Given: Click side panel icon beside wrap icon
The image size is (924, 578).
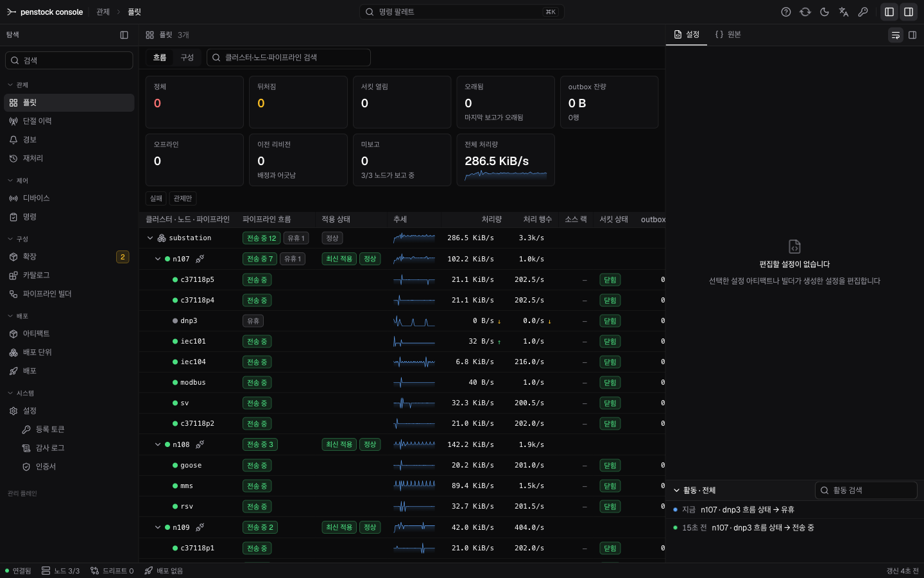Looking at the screenshot, I should pos(912,35).
